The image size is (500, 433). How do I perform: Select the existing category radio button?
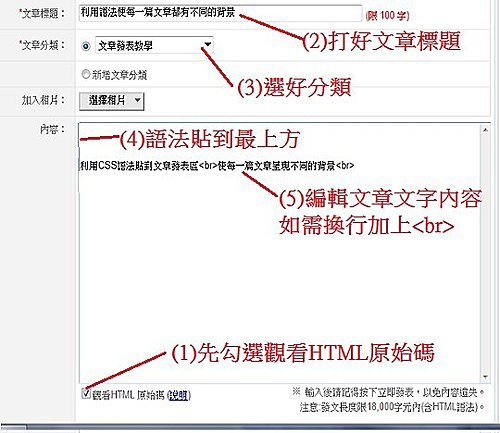point(86,46)
